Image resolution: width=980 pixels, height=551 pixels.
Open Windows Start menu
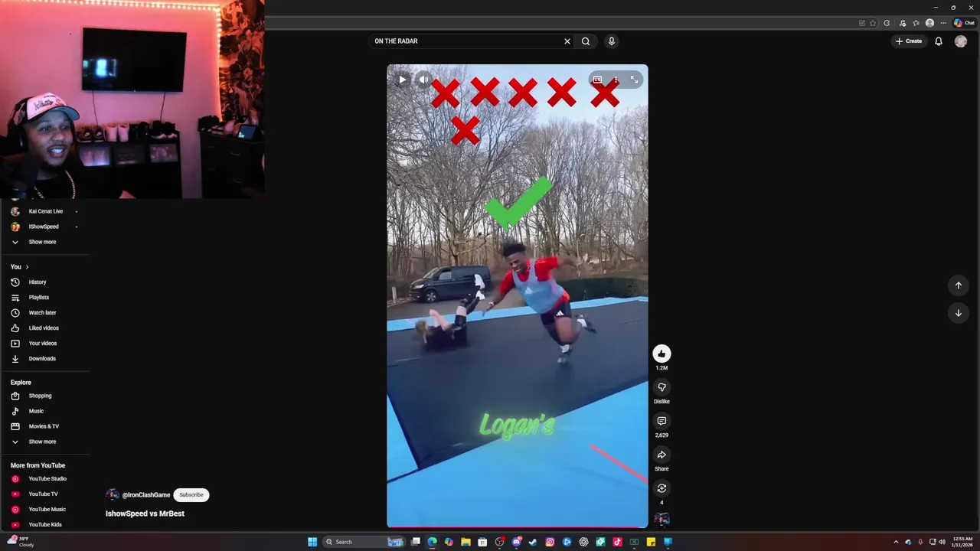312,542
